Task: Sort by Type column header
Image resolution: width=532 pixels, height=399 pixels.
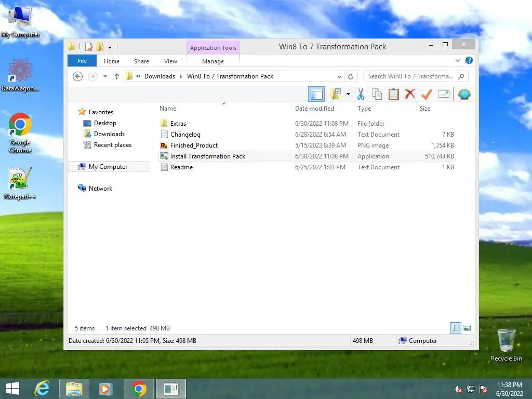Action: (364, 109)
